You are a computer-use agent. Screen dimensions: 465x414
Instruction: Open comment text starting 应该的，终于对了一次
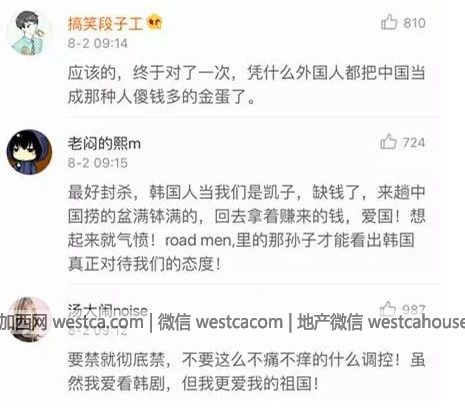point(246,85)
